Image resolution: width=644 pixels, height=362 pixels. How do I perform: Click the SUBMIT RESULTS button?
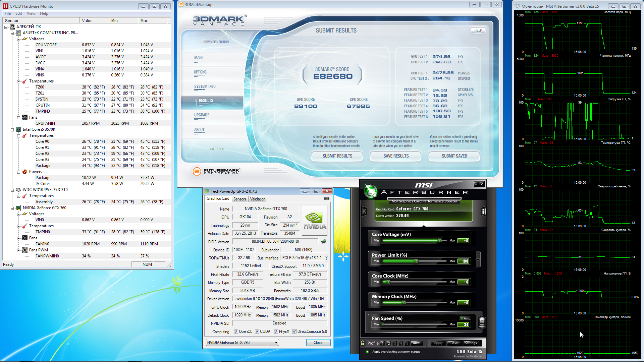tap(337, 156)
